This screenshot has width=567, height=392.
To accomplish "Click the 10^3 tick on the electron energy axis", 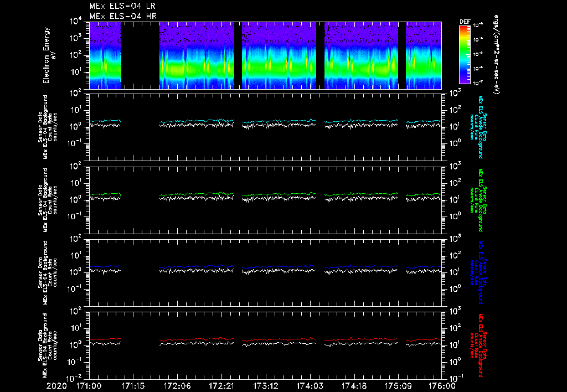I will click(75, 38).
